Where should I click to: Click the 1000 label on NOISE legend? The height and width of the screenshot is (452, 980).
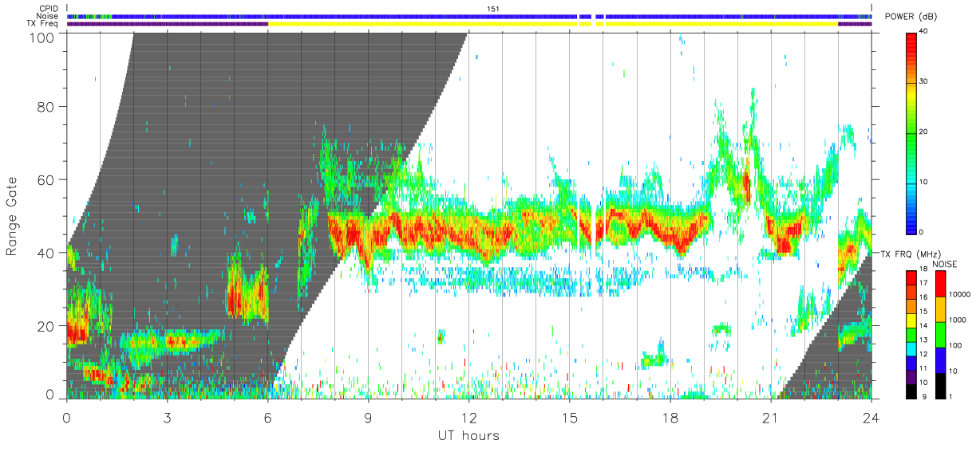957,319
